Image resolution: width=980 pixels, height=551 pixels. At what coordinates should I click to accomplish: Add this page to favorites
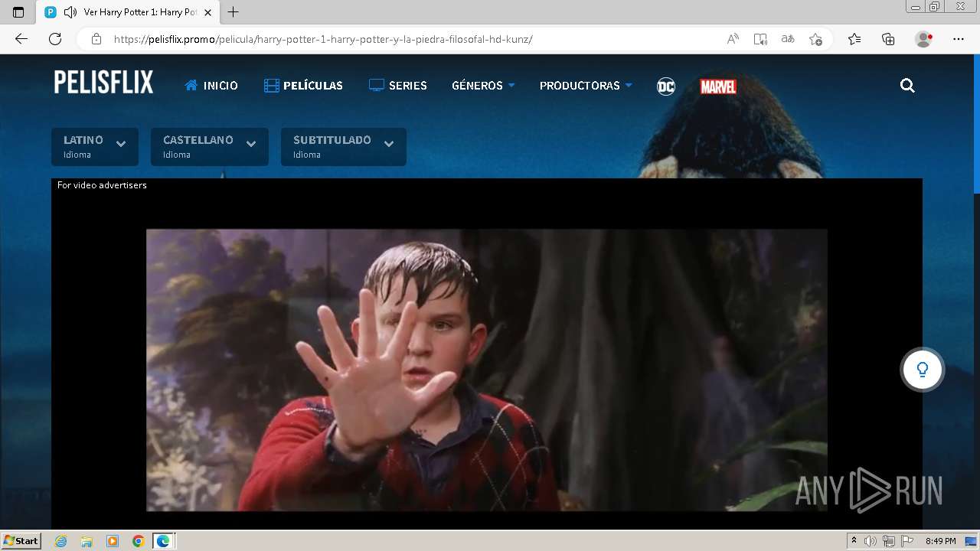click(815, 39)
